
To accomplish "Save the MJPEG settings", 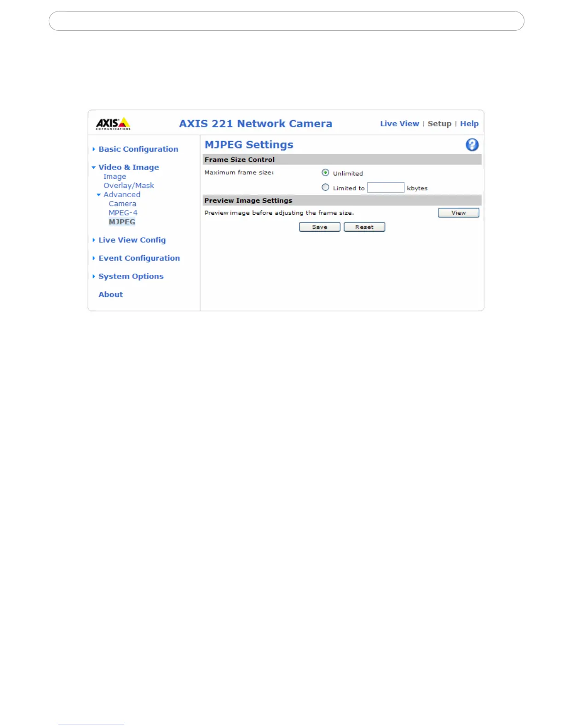I will click(x=319, y=227).
